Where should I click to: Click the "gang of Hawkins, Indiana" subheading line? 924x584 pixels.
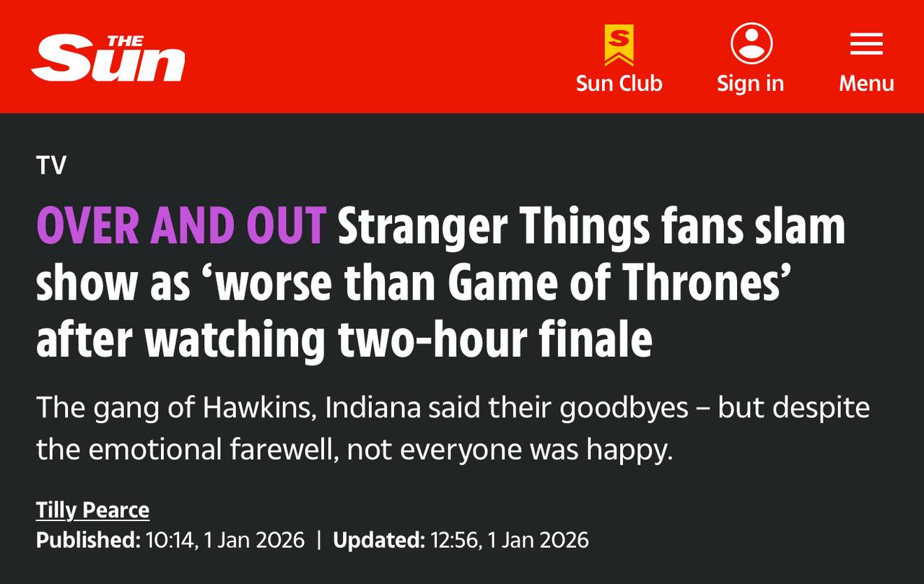(453, 408)
